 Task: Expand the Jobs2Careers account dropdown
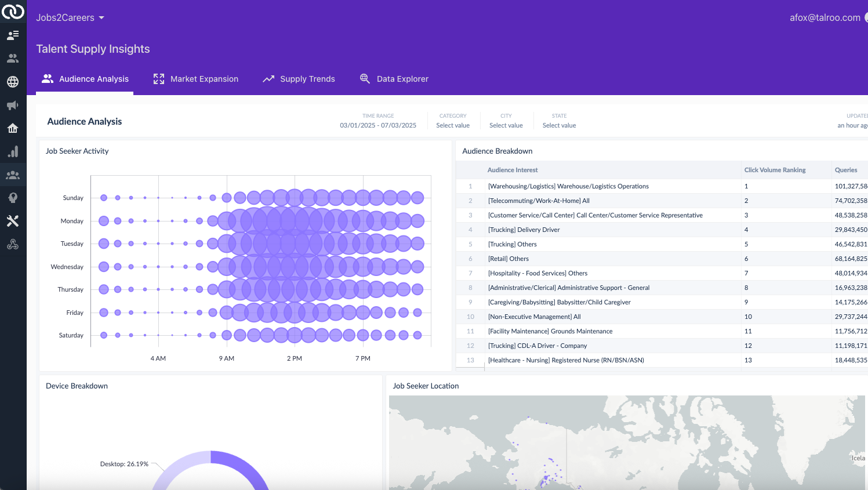70,18
